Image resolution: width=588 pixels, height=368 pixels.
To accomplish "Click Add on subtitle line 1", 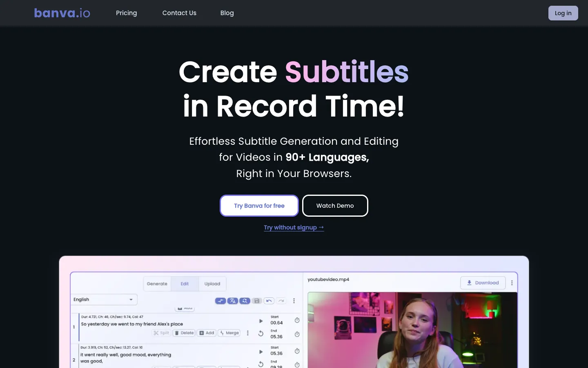I will tap(207, 333).
